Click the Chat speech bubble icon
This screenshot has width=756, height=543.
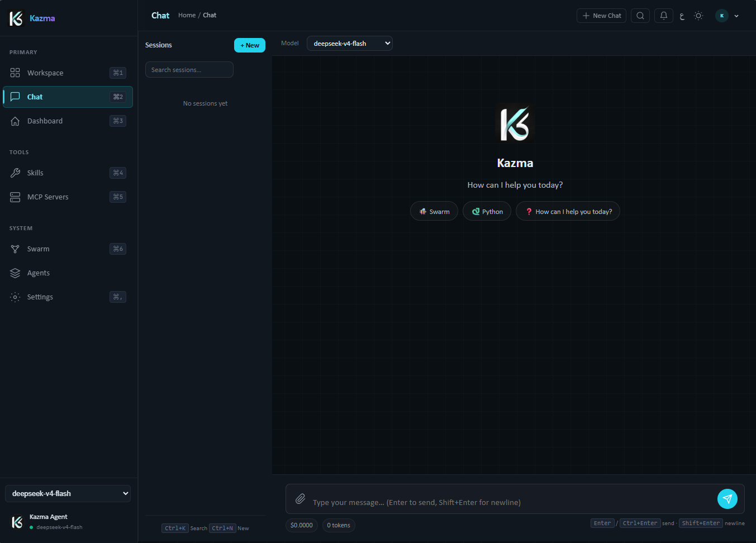pyautogui.click(x=15, y=97)
